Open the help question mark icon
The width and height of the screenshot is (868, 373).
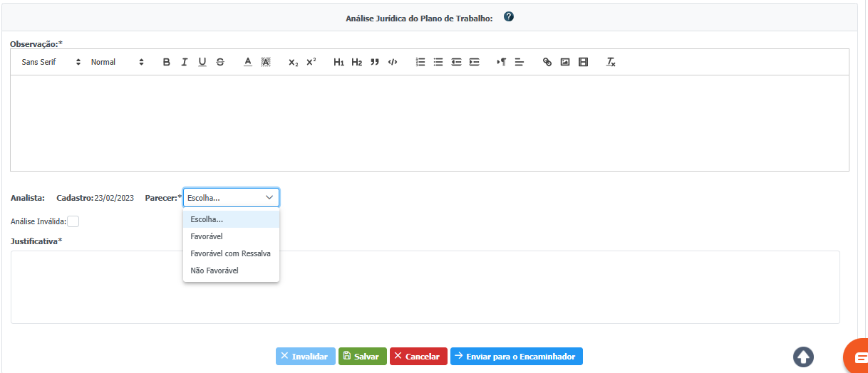tap(509, 17)
